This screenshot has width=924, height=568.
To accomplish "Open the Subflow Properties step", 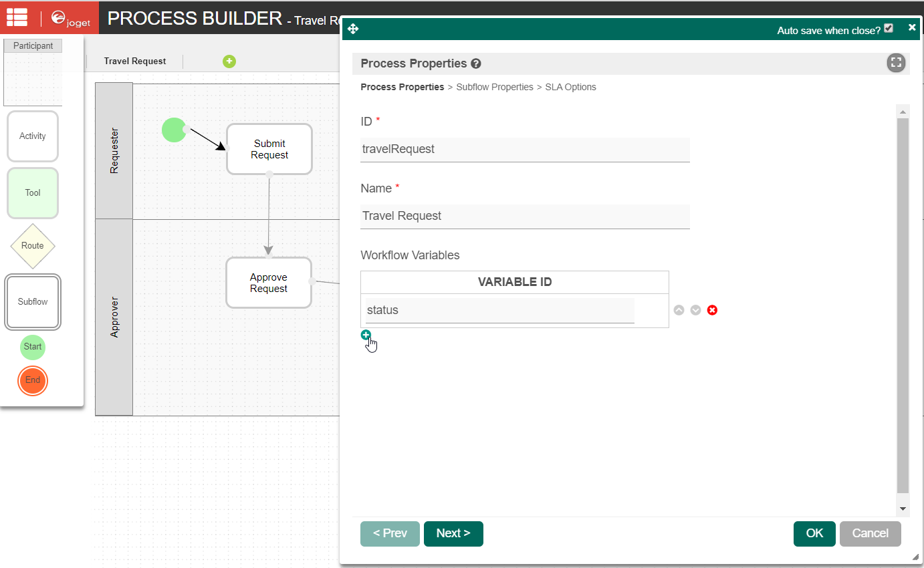I will click(494, 87).
